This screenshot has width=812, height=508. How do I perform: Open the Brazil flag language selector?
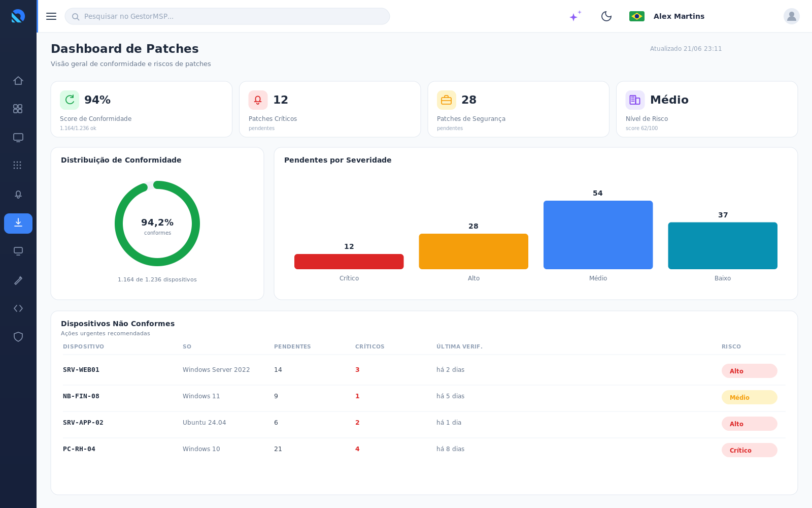[x=637, y=16]
